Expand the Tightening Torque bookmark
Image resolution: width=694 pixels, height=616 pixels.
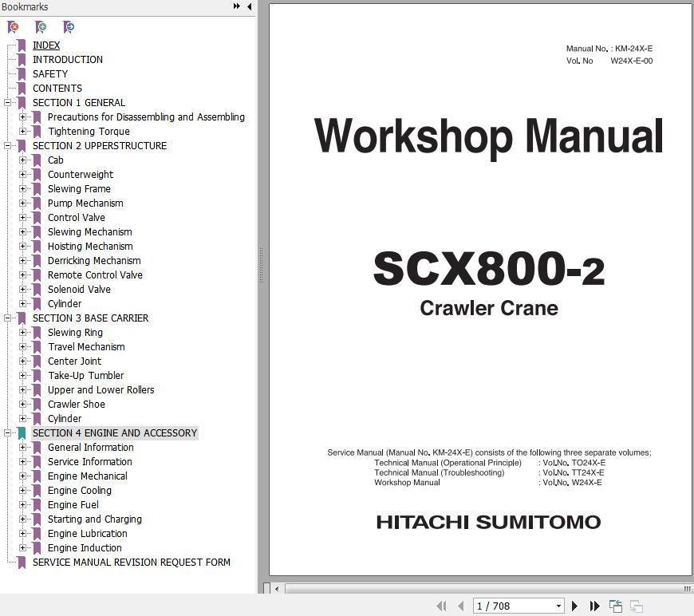(22, 132)
